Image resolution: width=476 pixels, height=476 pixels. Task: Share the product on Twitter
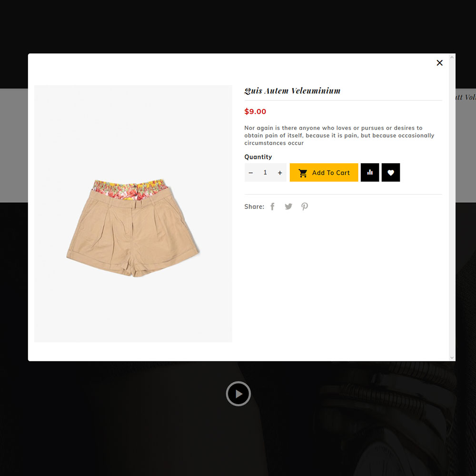(x=288, y=207)
